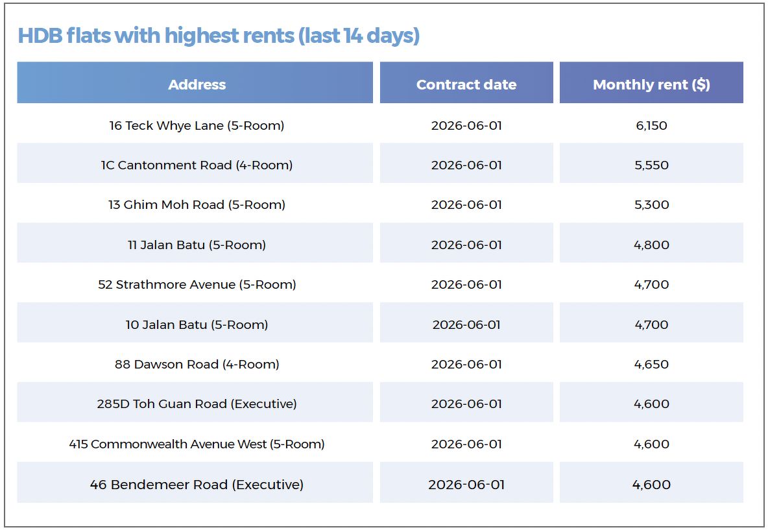The image size is (768, 532).
Task: Click rent 4,600 for 415 Commonwealth Avenue West
Action: [x=651, y=444]
